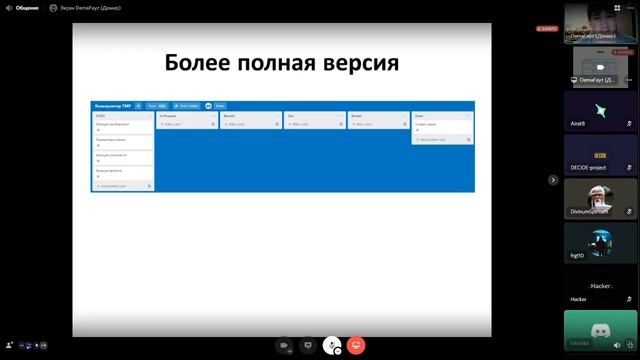Screen dimensions: 640x360
Task: Click the 'Add a card' in In Progress list
Action: click(x=172, y=124)
